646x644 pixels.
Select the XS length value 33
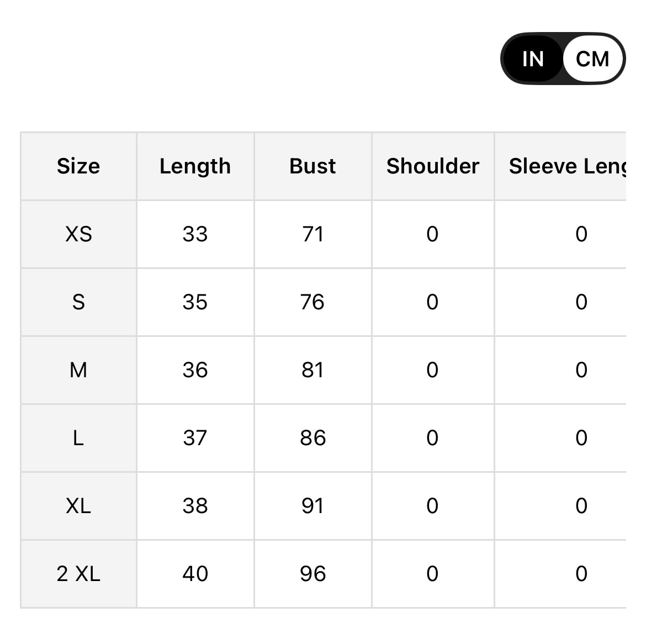tap(195, 234)
